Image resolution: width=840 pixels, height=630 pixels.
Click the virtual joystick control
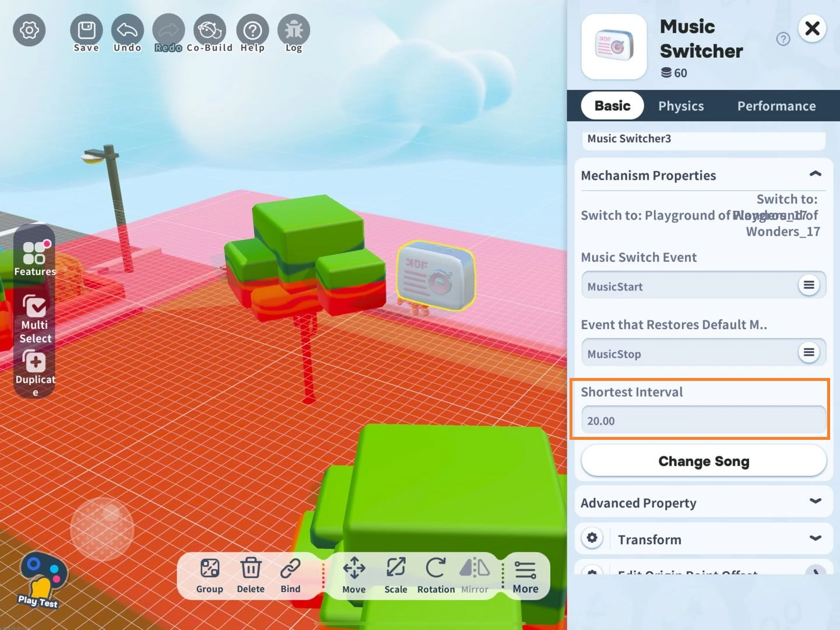(x=102, y=528)
